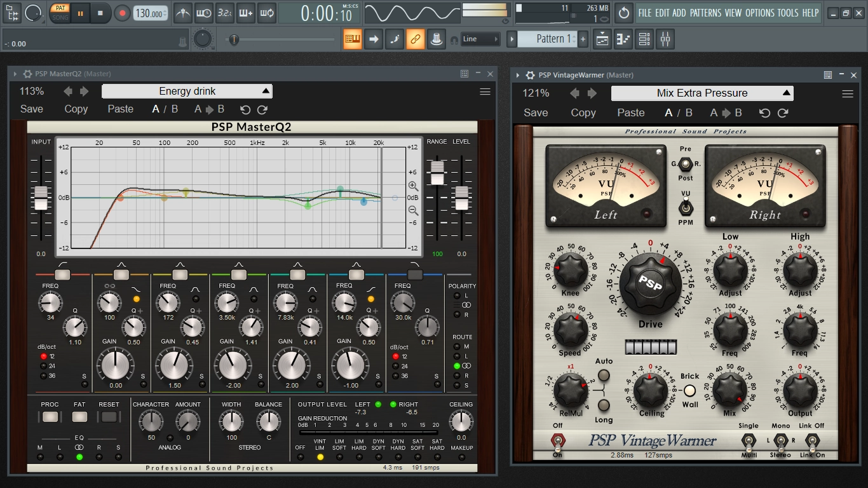Click the zoom-out magnifier on the EQ graph

(413, 210)
